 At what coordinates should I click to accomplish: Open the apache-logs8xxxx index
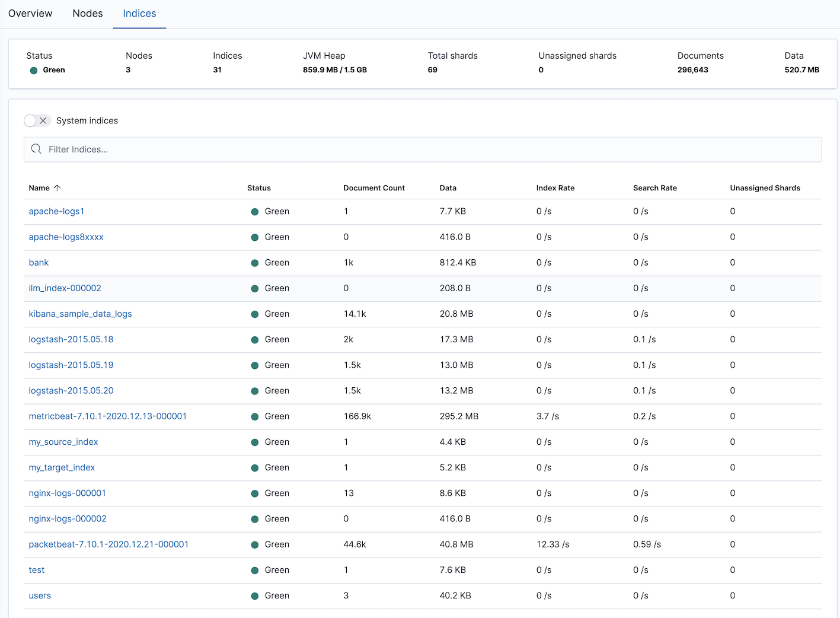point(66,237)
